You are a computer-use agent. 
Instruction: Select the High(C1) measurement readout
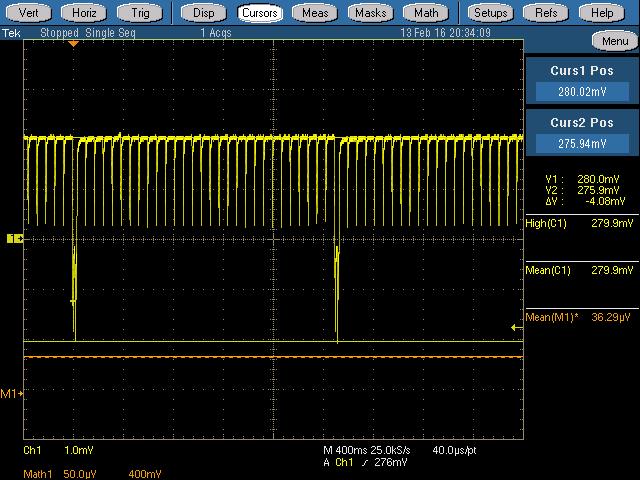581,224
